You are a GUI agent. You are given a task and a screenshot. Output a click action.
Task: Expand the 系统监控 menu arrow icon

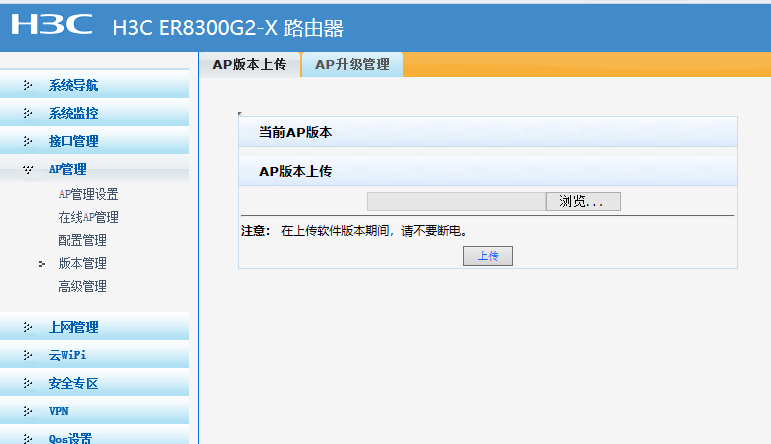(28, 113)
